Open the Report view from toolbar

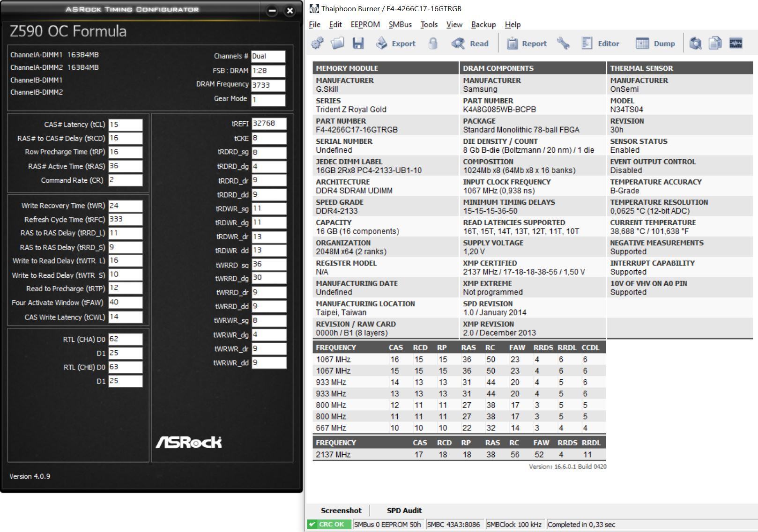click(x=527, y=44)
